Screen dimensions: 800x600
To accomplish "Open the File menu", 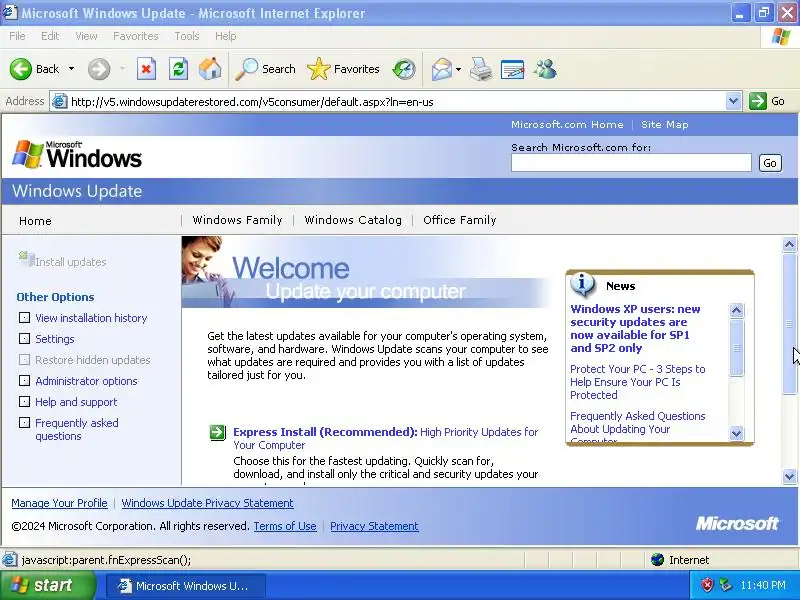I will click(17, 36).
